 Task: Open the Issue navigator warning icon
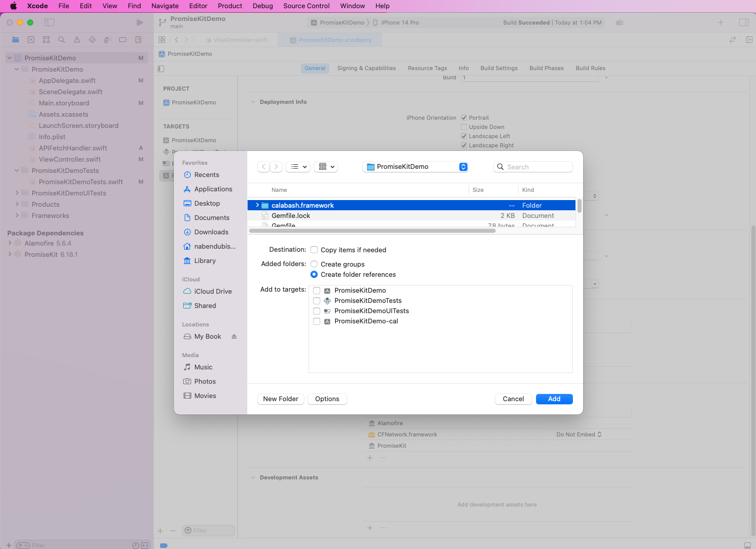(x=77, y=39)
